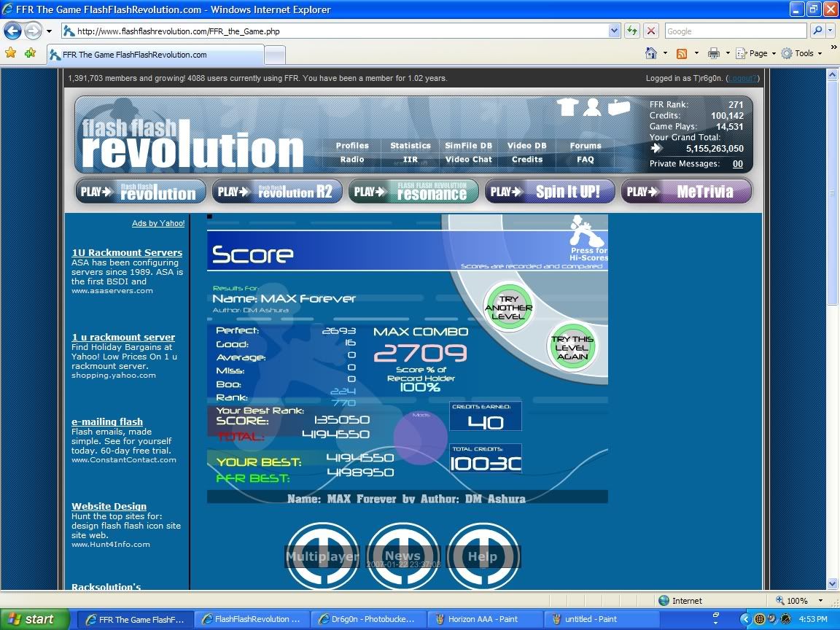Open Favorites Center star icon
The image size is (840, 630).
[x=10, y=53]
